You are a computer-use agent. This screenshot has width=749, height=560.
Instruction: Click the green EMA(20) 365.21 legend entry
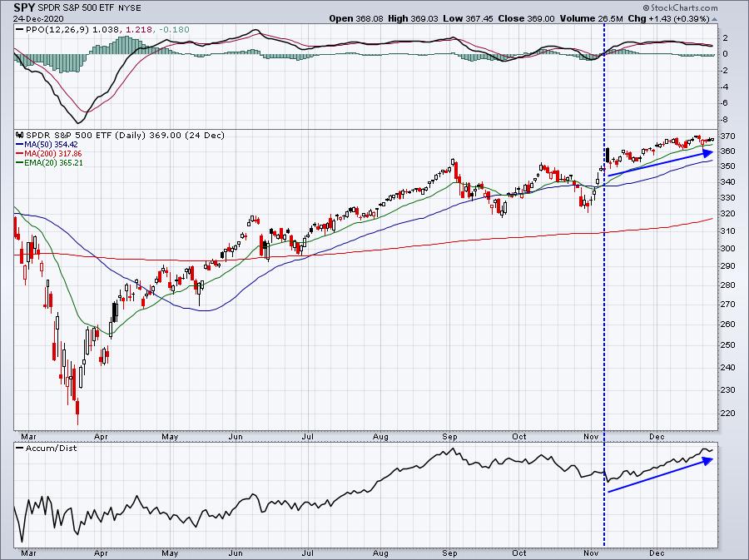pos(49,162)
